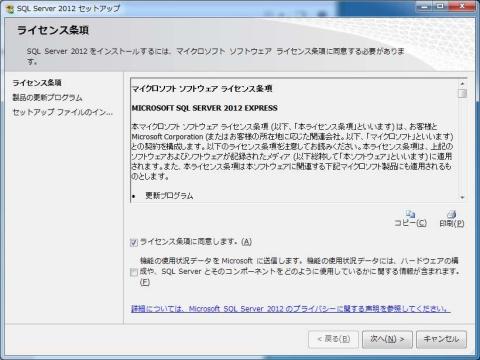Select セットアップ ファイルのイン... step in sidebar

[x=63, y=112]
